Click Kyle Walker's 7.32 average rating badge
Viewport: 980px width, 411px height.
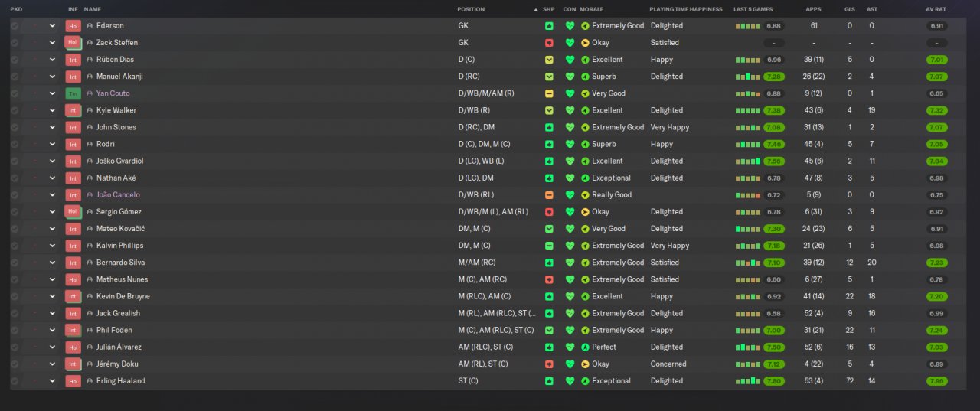(x=936, y=110)
